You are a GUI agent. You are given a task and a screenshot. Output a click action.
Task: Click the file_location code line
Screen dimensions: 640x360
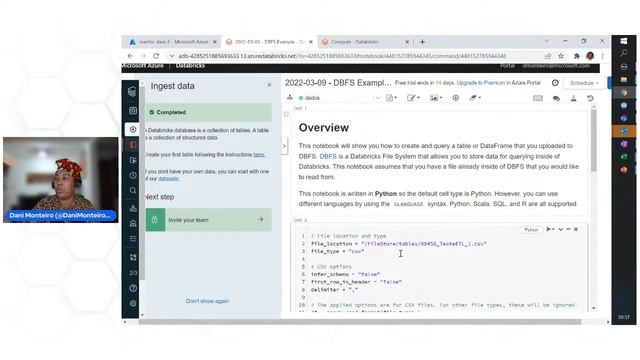398,244
